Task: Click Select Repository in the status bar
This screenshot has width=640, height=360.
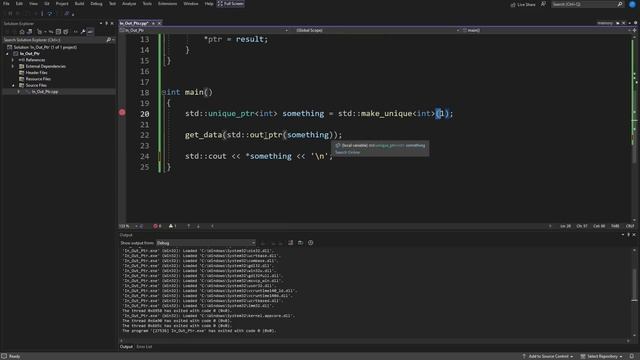Action: [601, 356]
